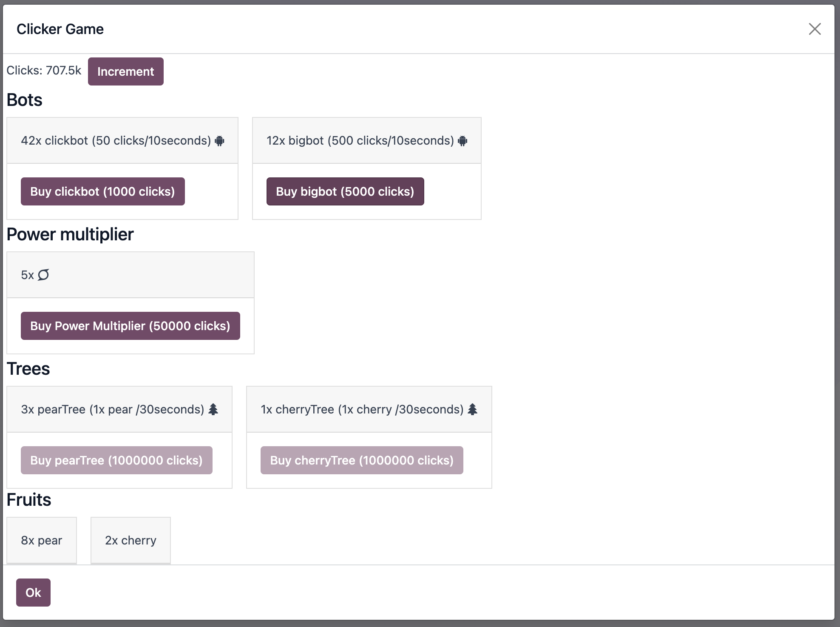This screenshot has height=627, width=840.
Task: Select the 8x pear fruit tile
Action: tap(41, 540)
